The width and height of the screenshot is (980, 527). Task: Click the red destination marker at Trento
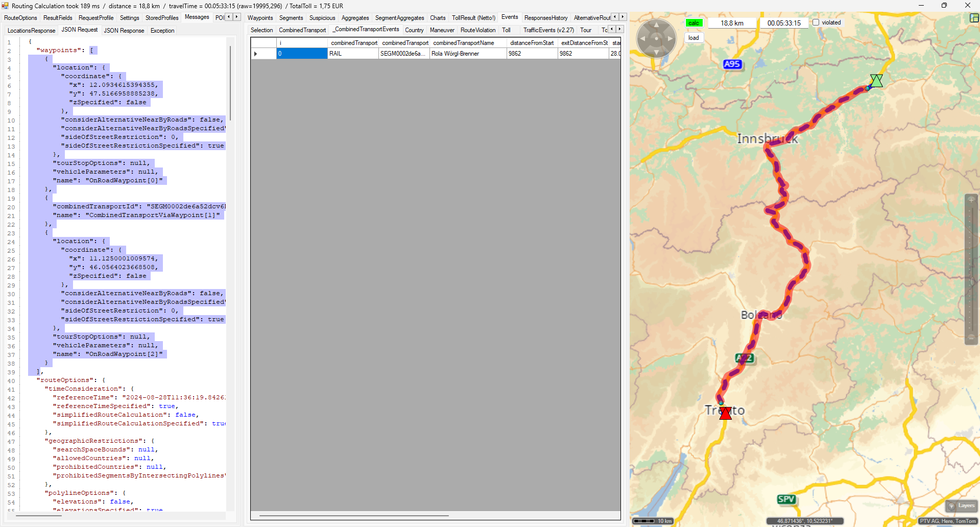click(x=725, y=413)
